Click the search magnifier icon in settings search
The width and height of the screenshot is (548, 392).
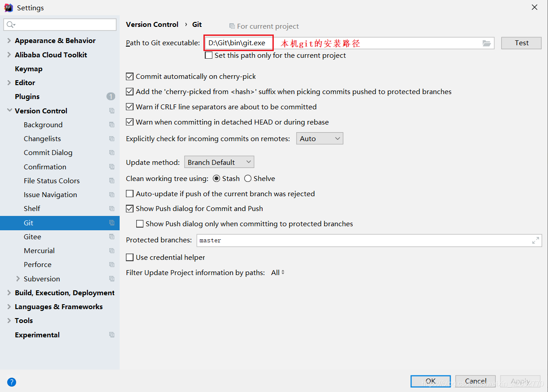(x=11, y=25)
